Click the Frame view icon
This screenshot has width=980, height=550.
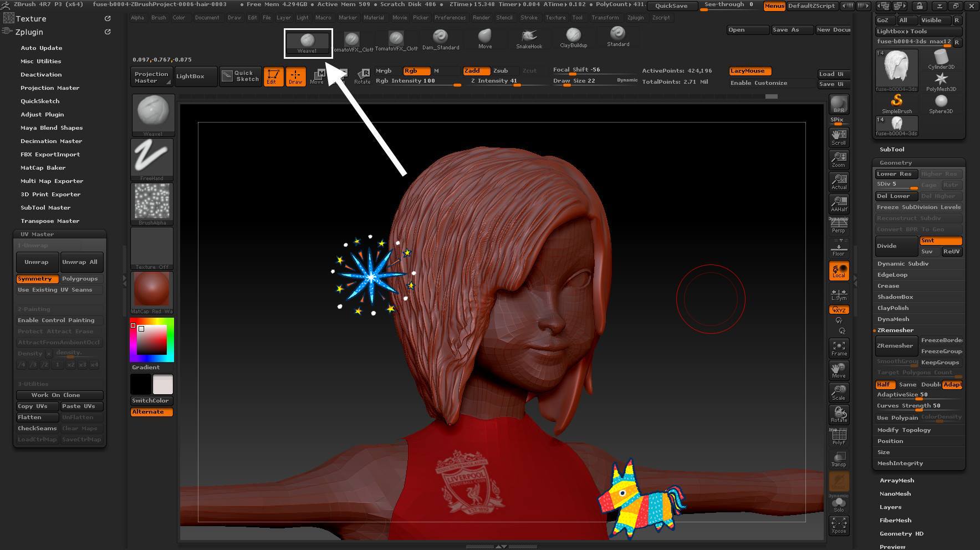coord(839,348)
